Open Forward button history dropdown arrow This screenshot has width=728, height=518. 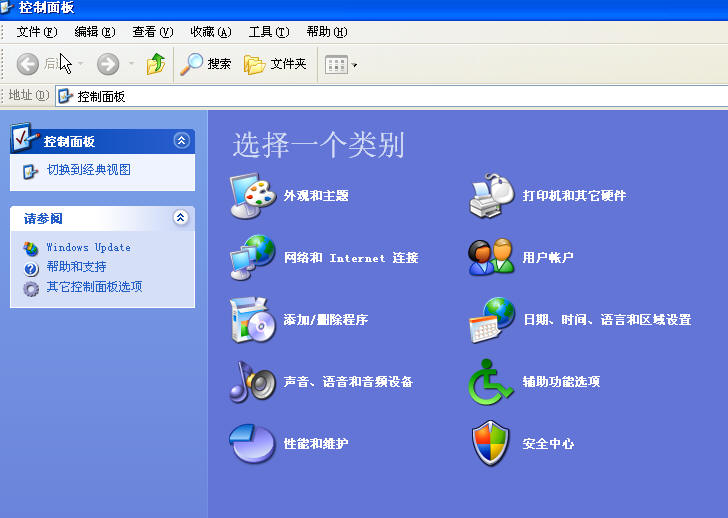pos(131,64)
